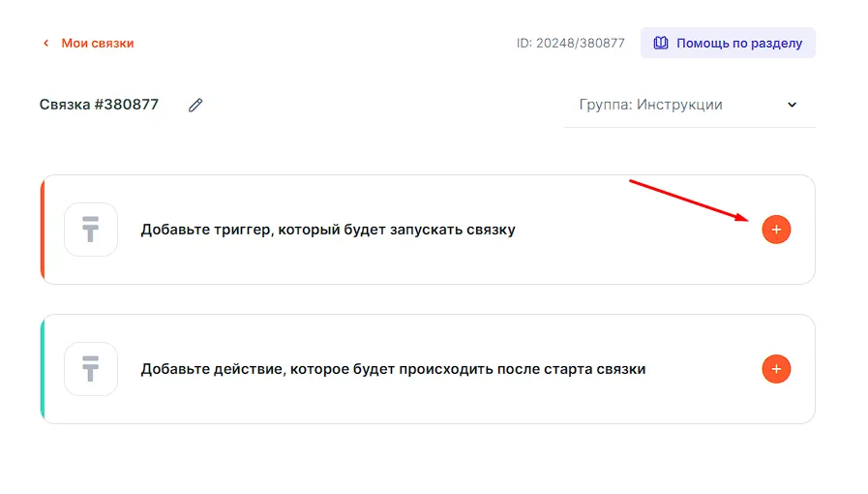Open Помощь по разделу help

coord(738,43)
